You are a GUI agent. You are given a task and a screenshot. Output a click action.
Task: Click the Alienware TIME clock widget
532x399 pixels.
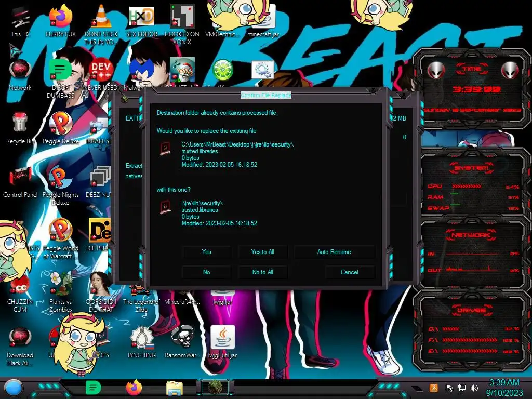tap(472, 88)
